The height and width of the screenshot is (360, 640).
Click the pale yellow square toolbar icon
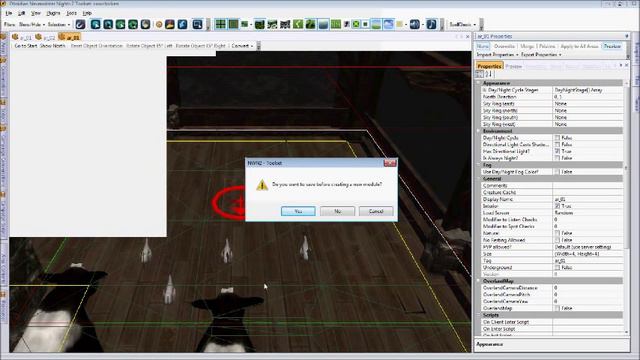400,24
